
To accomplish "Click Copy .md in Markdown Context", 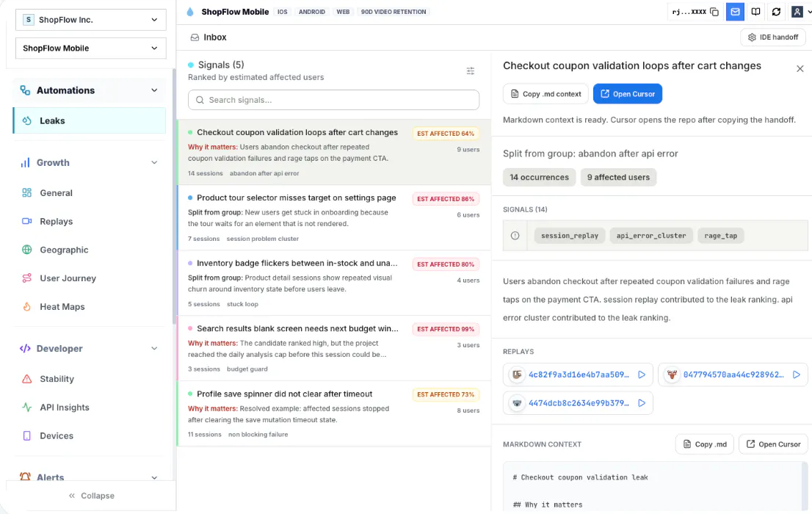I will click(704, 444).
